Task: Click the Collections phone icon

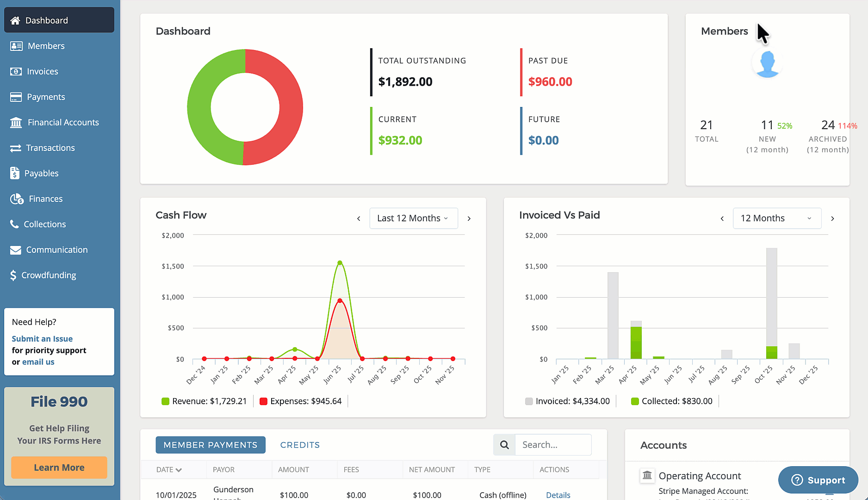Action: [x=14, y=224]
